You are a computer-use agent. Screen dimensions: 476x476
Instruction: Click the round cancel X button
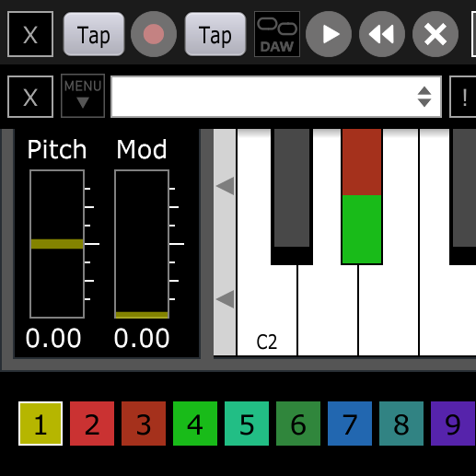click(435, 34)
